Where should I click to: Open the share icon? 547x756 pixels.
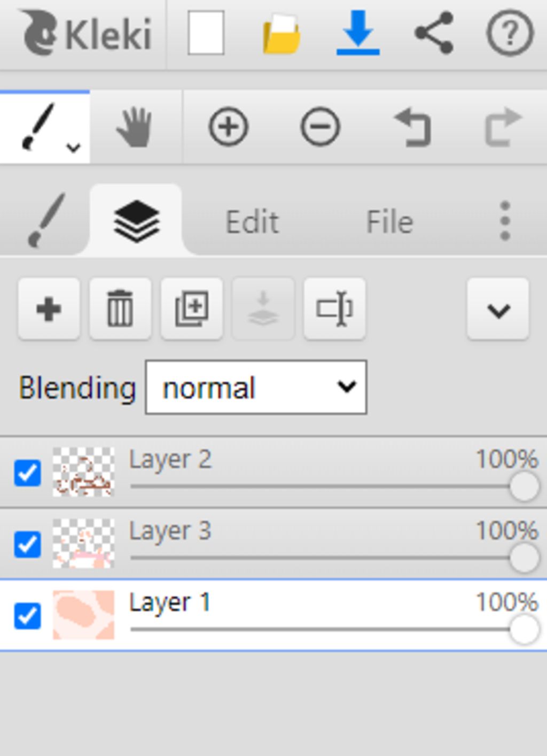click(x=434, y=33)
